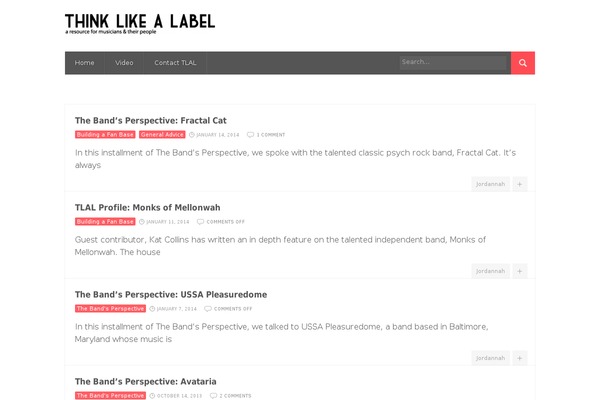Open 1 Comment link with speech bubble icon
The height and width of the screenshot is (400, 600).
click(x=266, y=134)
